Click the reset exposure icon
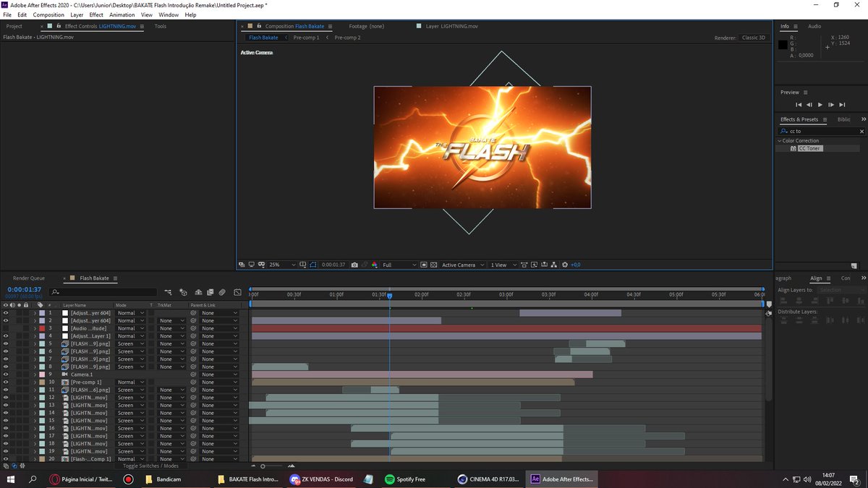 pyautogui.click(x=565, y=265)
